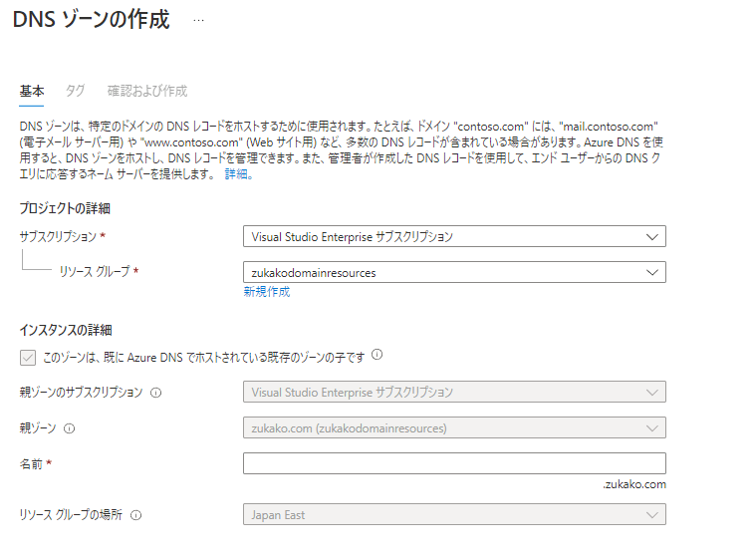The height and width of the screenshot is (560, 753).
Task: Click the インスタンスの詳細 heading
Action: 66,330
